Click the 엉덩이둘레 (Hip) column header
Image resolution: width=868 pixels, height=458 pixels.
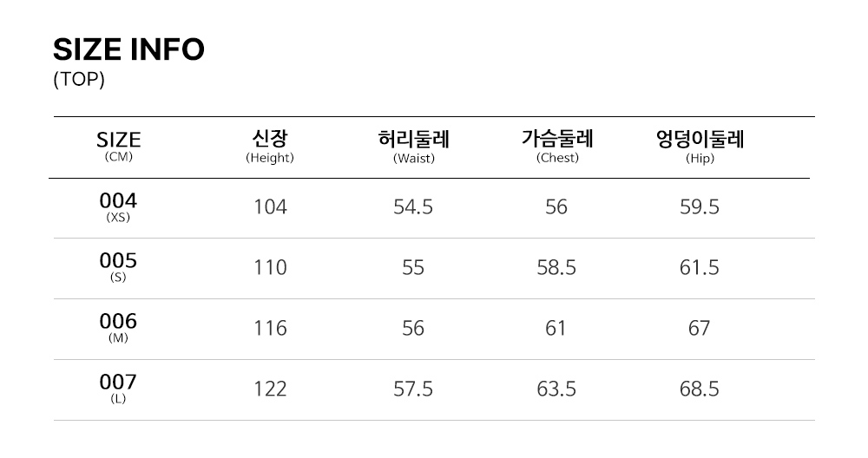pos(699,146)
